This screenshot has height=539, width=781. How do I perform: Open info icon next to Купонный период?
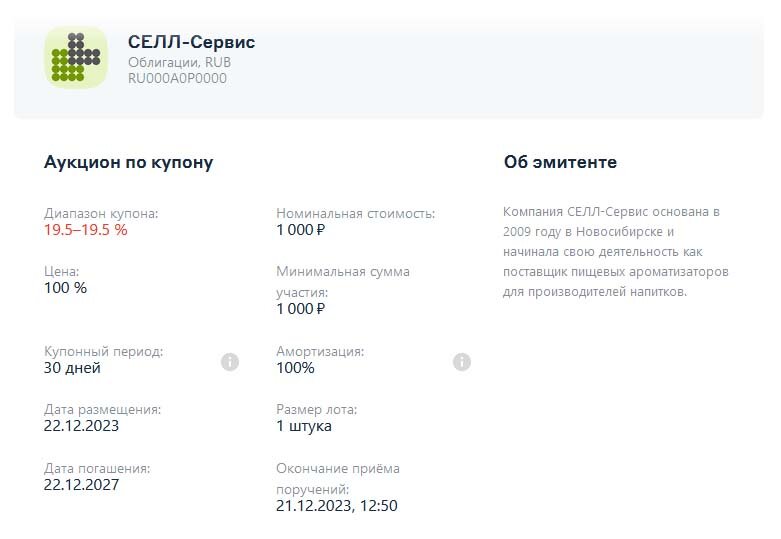[x=230, y=362]
